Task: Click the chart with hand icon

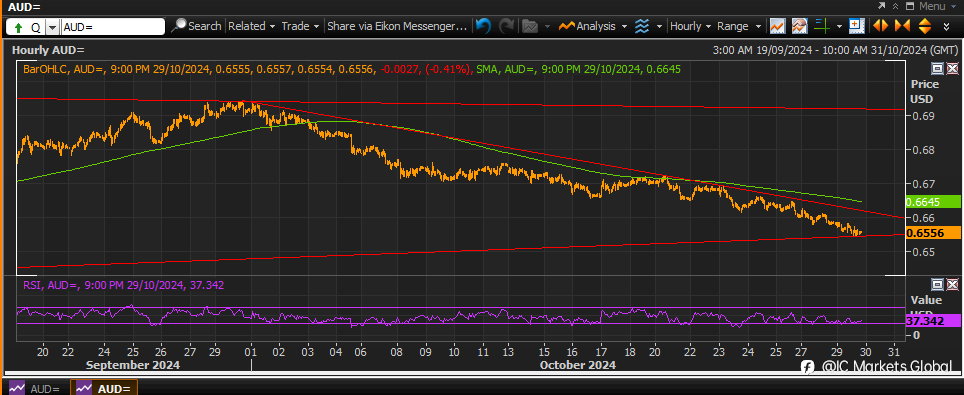Action: click(799, 26)
